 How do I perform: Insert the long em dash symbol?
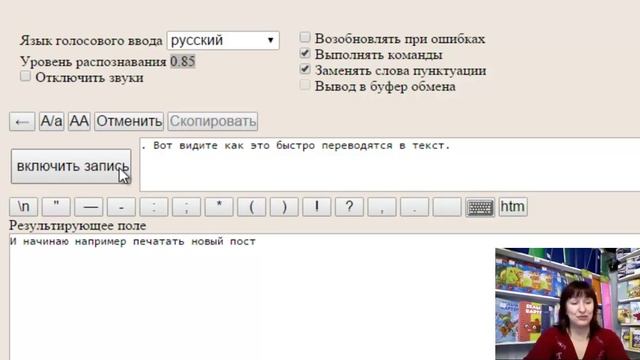click(x=89, y=207)
